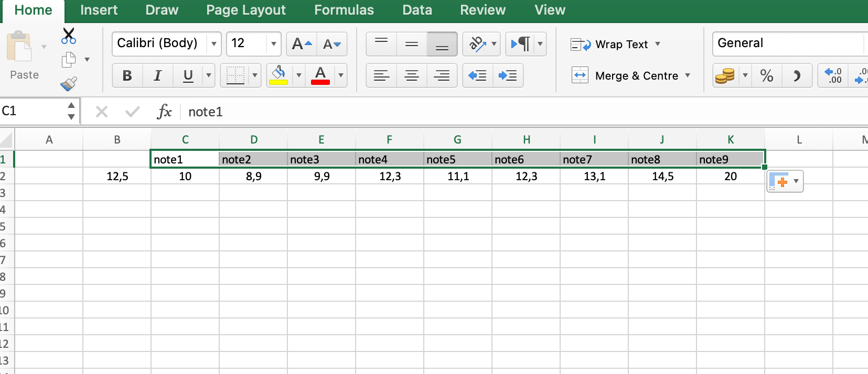Toggle Italic formatting
Viewport: 868px width, 374px height.
[x=157, y=75]
